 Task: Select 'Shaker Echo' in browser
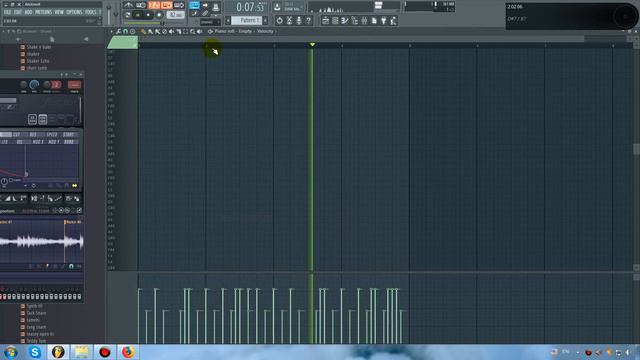point(38,61)
